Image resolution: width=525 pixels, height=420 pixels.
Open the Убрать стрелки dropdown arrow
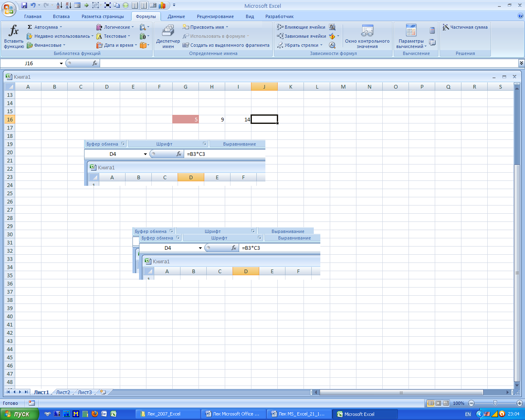(x=321, y=45)
